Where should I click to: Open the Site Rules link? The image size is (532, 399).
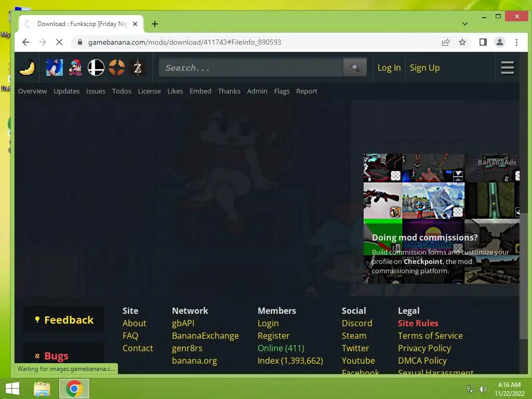click(x=418, y=323)
